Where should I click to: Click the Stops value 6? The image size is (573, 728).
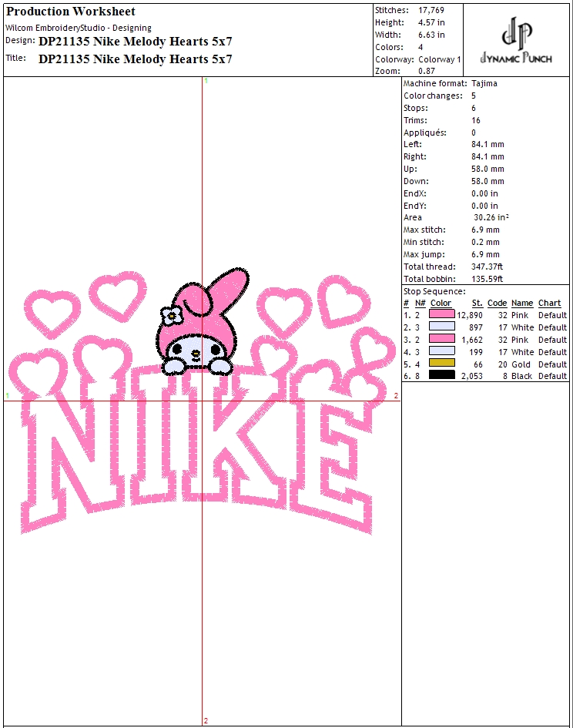point(474,108)
